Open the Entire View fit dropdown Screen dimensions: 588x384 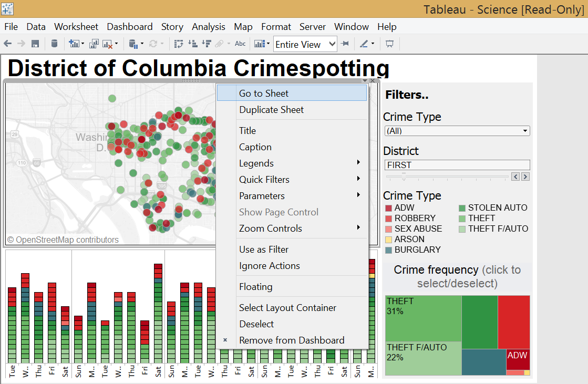[x=305, y=44]
